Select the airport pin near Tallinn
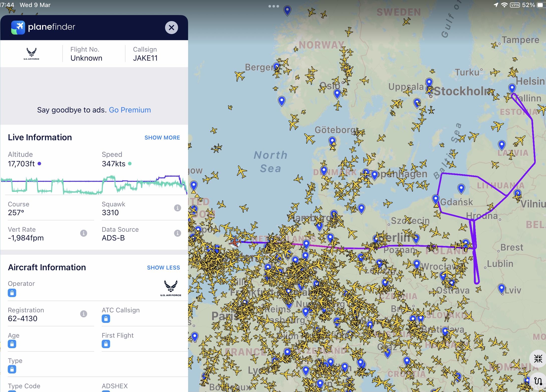 coord(512,89)
